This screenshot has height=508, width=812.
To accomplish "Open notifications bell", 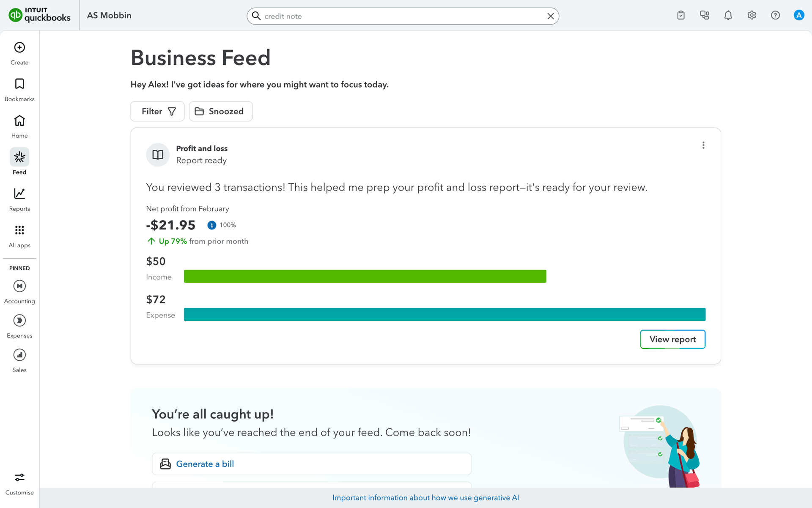I will click(728, 15).
